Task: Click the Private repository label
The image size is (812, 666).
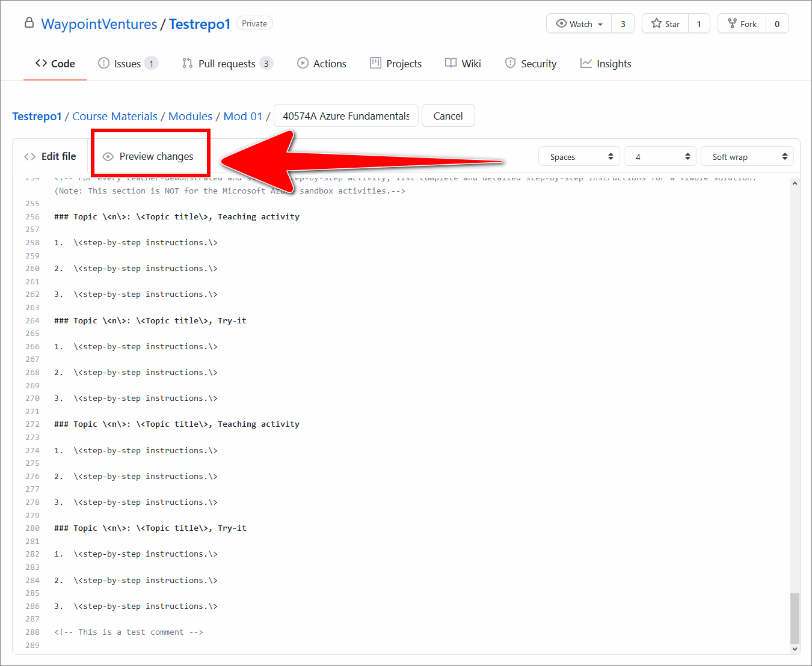Action: [x=254, y=23]
